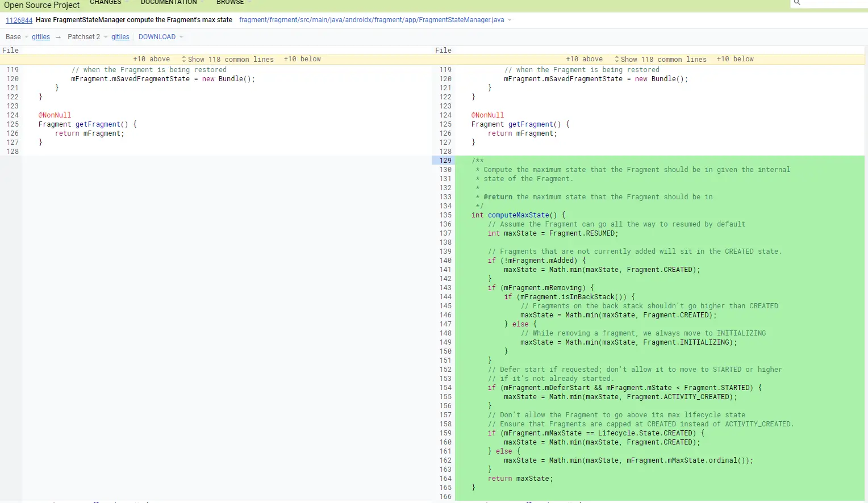Show +10 below in right pane
The image size is (868, 503).
point(735,59)
